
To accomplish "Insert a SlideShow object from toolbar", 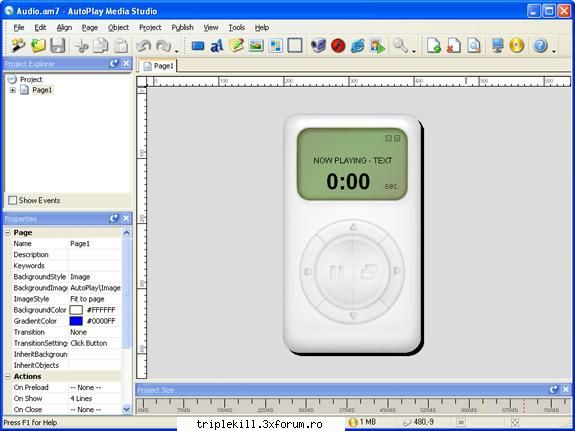I will tap(377, 46).
